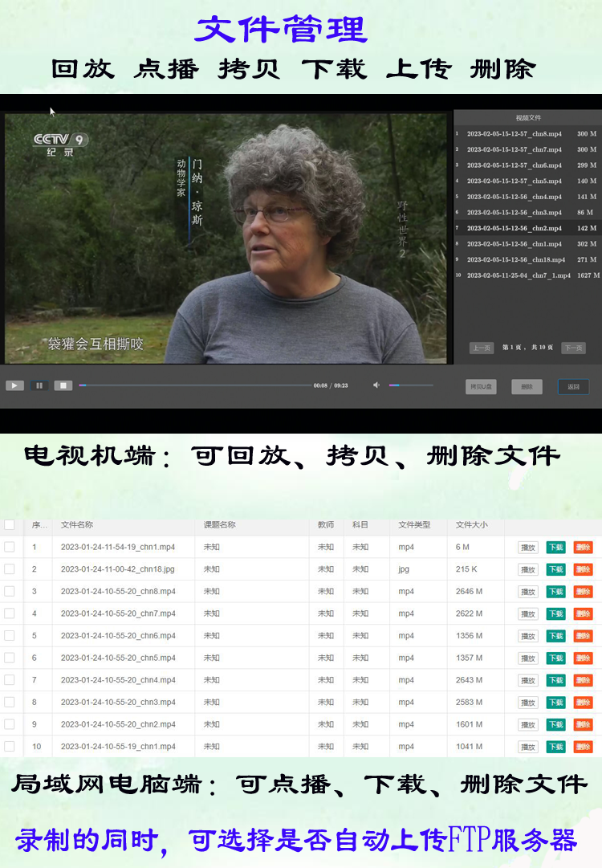Click the 文件名称 column header
This screenshot has height=868, width=602.
(77, 525)
